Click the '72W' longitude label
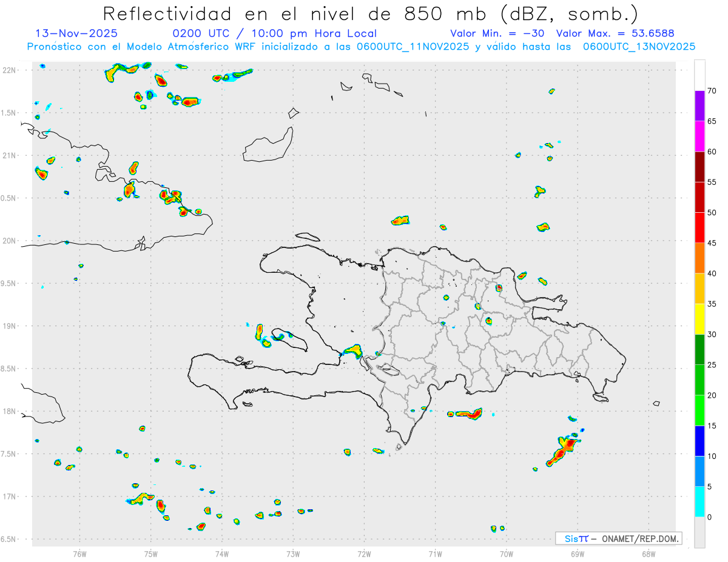728x562 pixels. (364, 554)
